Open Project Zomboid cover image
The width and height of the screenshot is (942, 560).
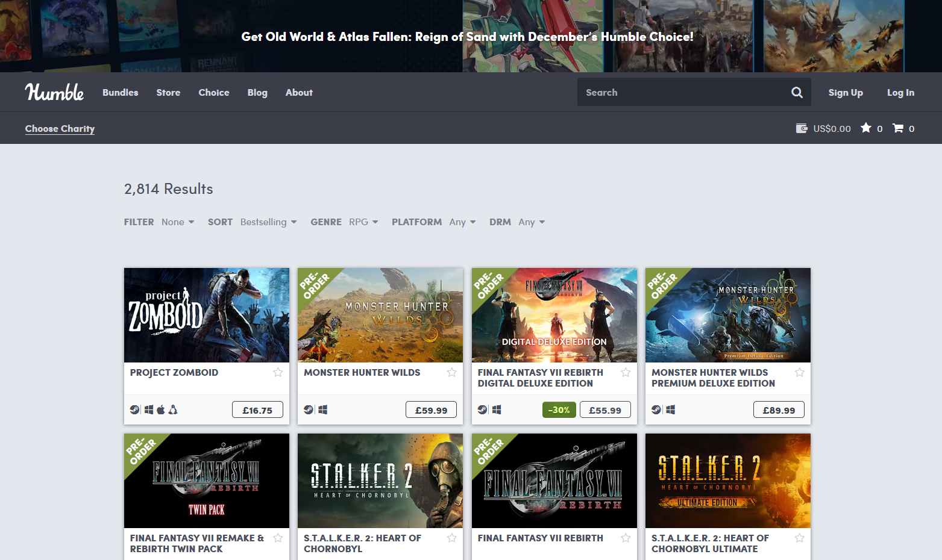(207, 315)
